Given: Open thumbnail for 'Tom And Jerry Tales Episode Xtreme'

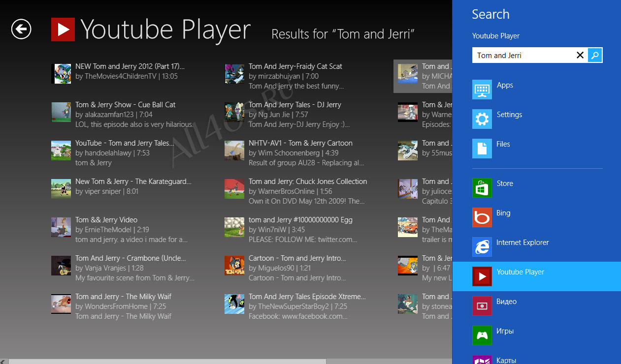Looking at the screenshot, I should click(x=234, y=304).
